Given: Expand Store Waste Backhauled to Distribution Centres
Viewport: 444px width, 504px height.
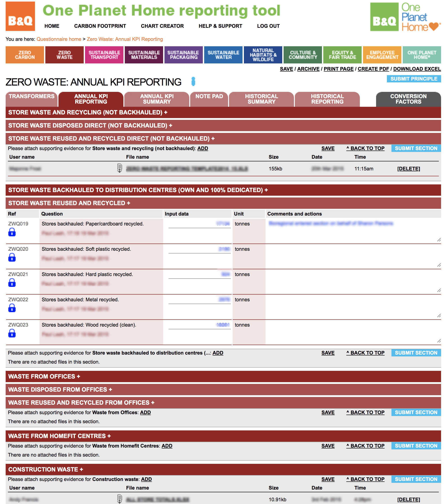Looking at the screenshot, I should [x=223, y=190].
